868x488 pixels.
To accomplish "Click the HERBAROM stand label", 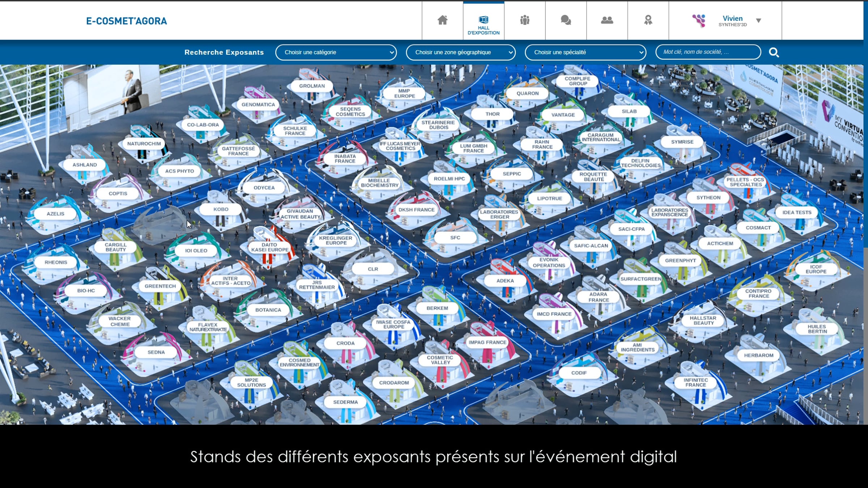I will [x=758, y=355].
